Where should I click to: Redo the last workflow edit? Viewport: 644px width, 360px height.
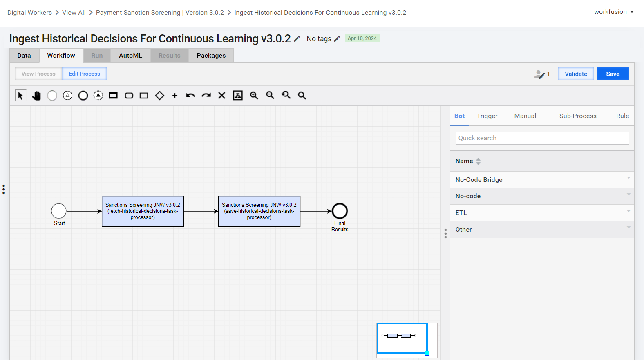click(206, 95)
